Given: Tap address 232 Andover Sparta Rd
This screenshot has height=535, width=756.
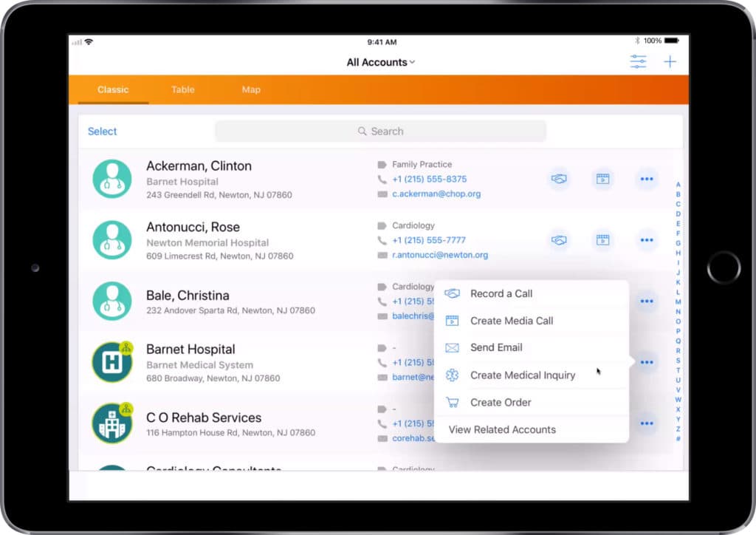Looking at the screenshot, I should (230, 310).
